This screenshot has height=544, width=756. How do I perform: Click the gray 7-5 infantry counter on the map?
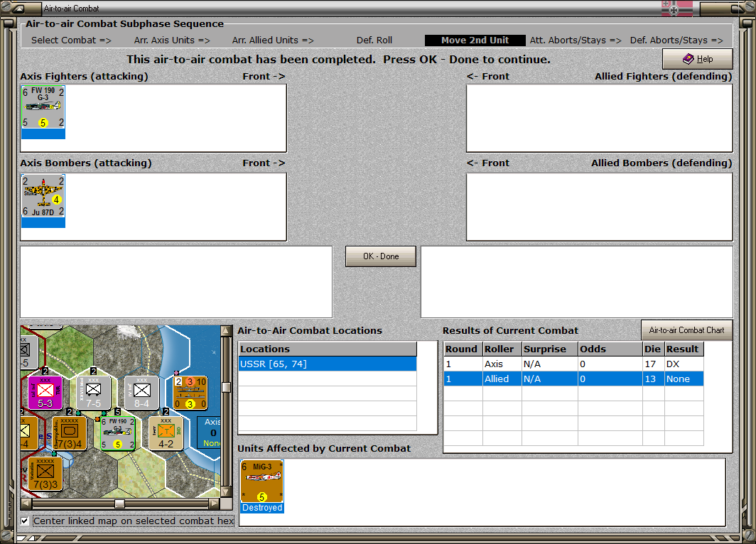point(93,393)
